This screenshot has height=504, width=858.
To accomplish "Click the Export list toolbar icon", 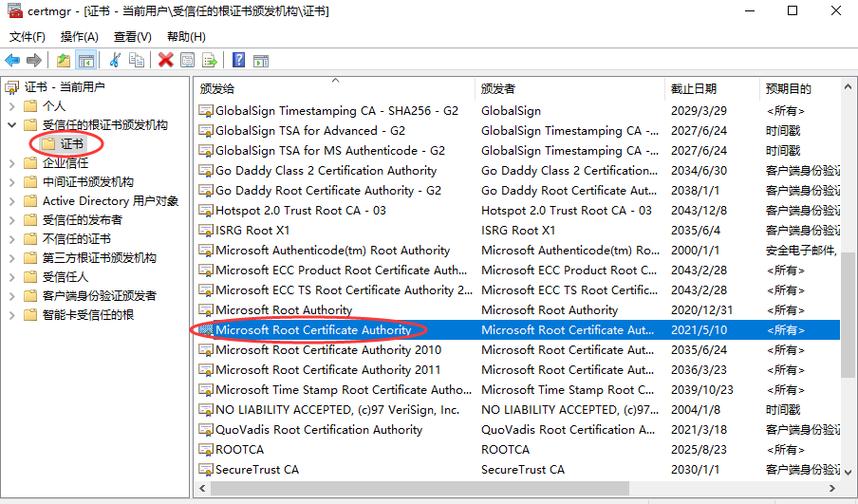I will (x=210, y=60).
